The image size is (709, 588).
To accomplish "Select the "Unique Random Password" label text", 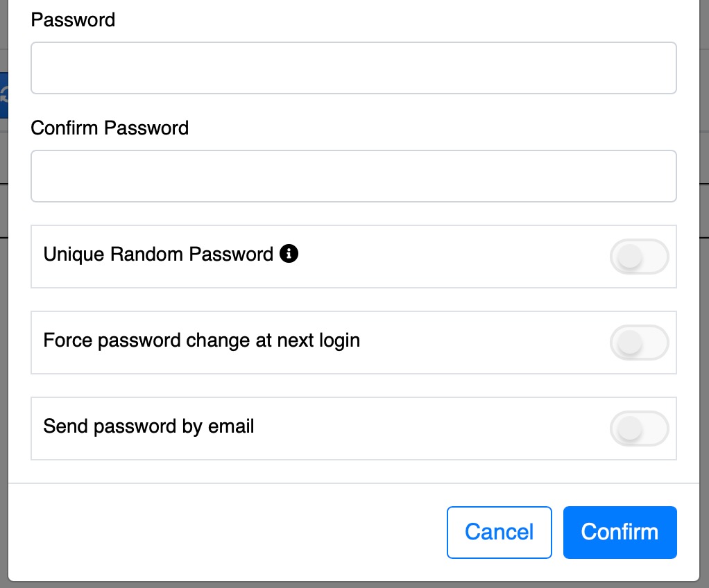I will [x=158, y=254].
